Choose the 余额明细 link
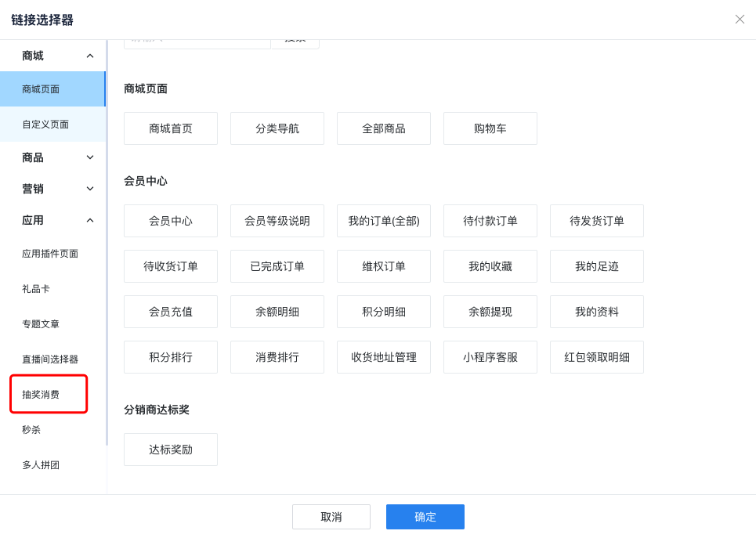This screenshot has height=538, width=756. (x=277, y=312)
